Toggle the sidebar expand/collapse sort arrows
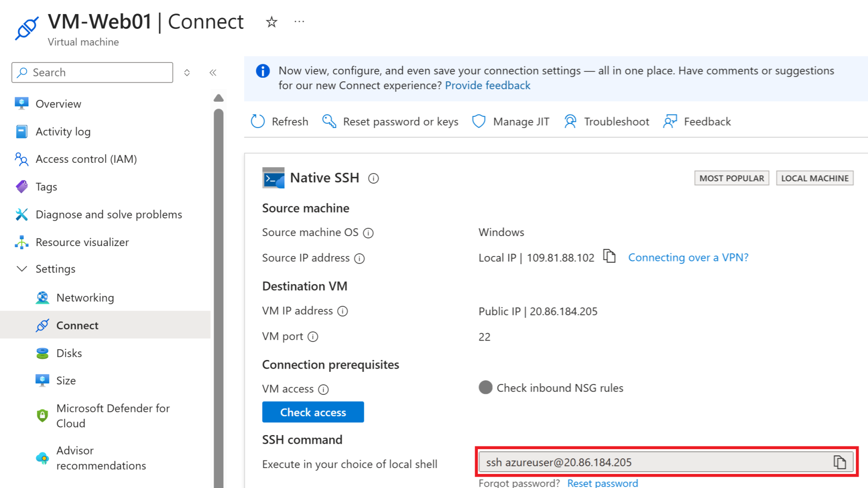The height and width of the screenshot is (488, 868). point(187,72)
